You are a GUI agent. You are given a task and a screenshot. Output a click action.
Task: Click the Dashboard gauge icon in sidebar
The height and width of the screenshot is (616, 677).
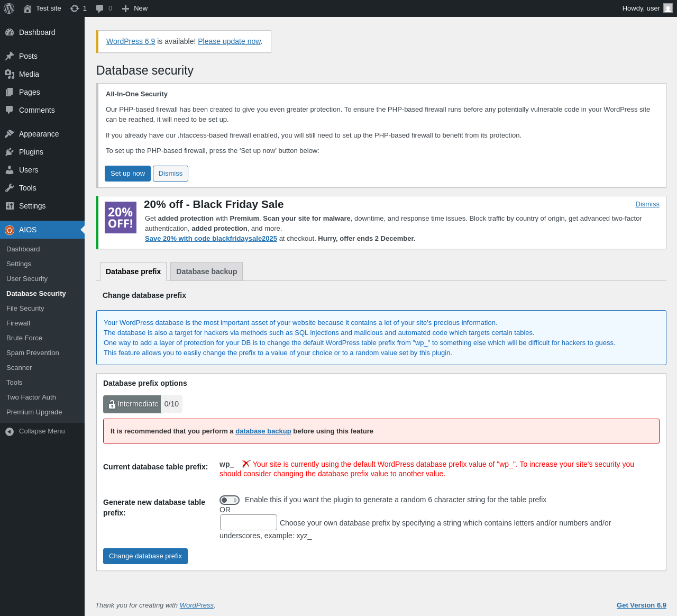pyautogui.click(x=10, y=32)
